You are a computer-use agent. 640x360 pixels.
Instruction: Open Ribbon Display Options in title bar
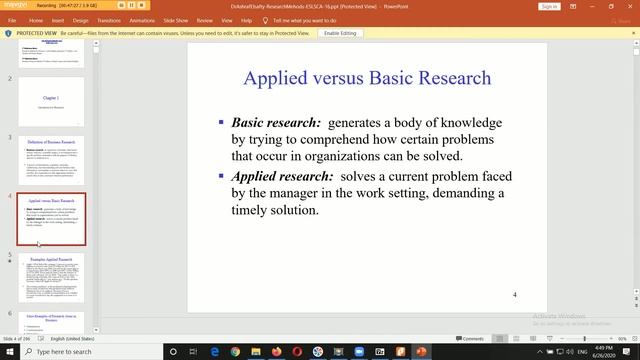point(573,7)
